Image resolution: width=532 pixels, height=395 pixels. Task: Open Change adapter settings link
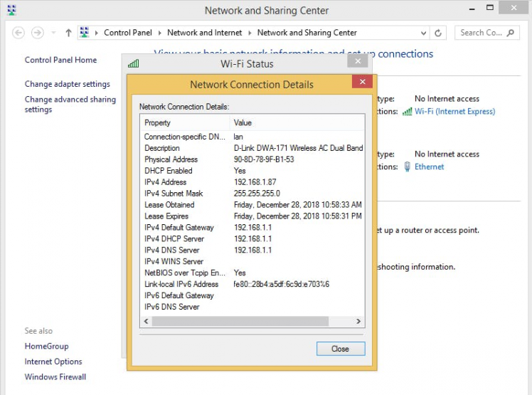[x=68, y=84]
